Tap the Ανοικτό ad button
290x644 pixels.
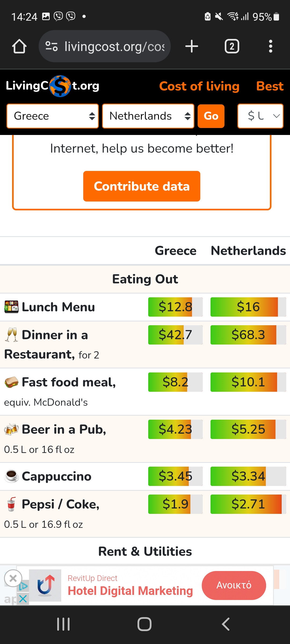pos(234,585)
